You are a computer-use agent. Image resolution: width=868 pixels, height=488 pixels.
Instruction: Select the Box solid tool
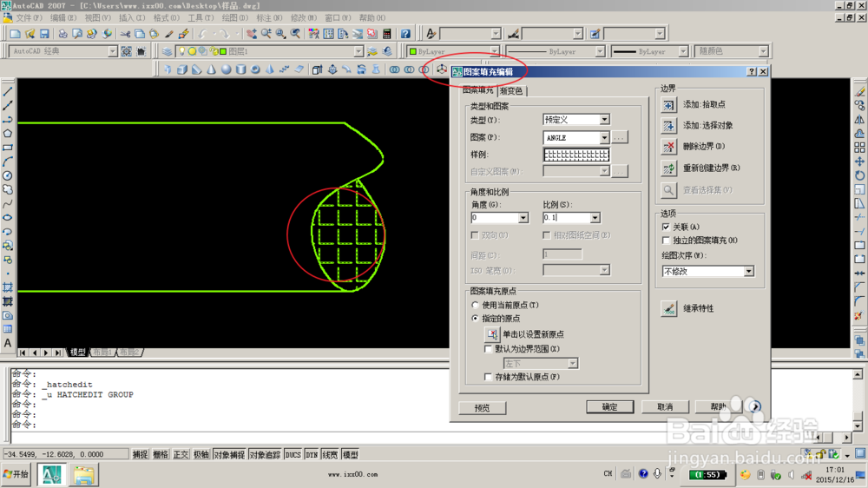point(182,69)
